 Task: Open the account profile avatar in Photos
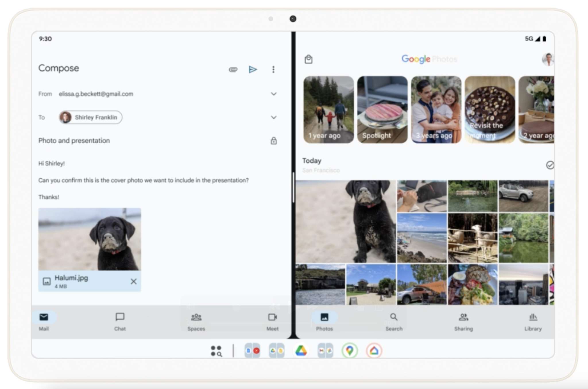[548, 59]
